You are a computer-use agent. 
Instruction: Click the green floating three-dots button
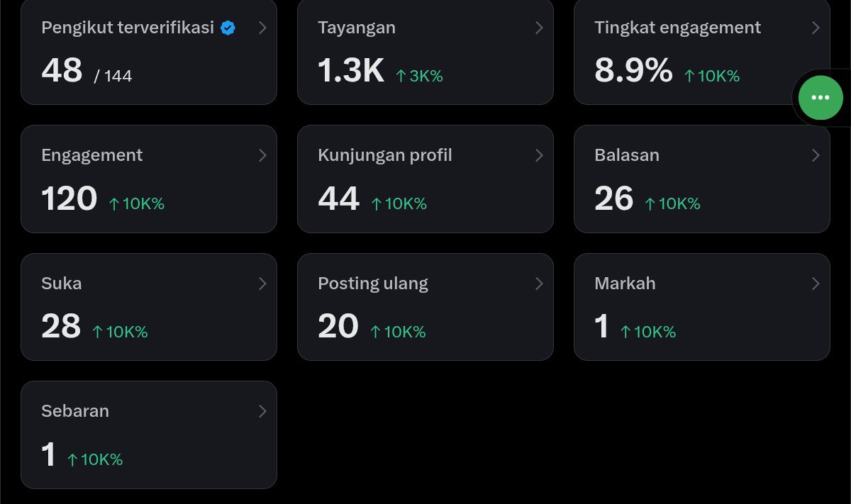click(x=821, y=98)
